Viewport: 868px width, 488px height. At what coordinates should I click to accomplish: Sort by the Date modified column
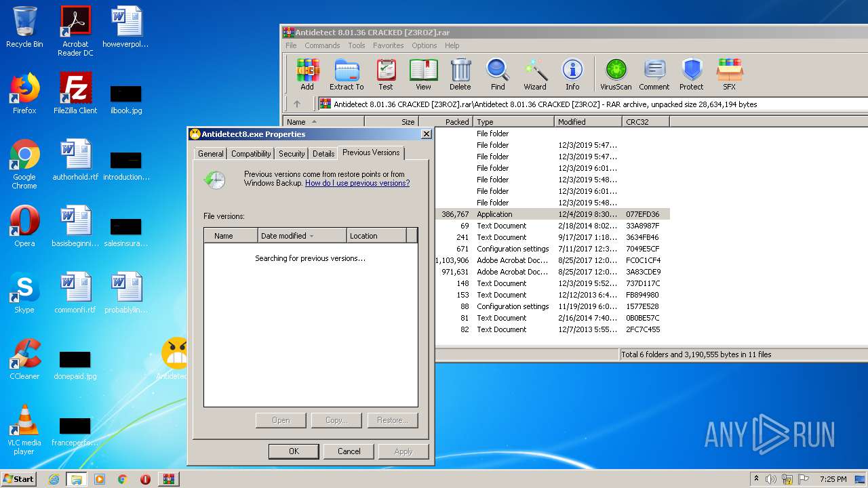[302, 236]
